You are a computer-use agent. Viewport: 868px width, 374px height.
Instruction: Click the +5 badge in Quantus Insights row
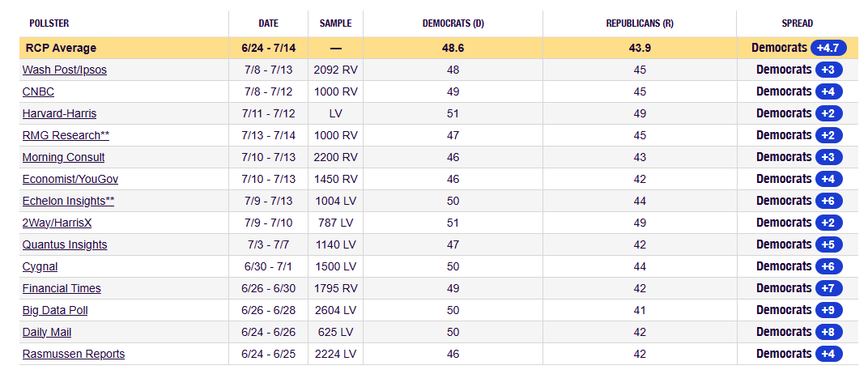[x=828, y=244]
